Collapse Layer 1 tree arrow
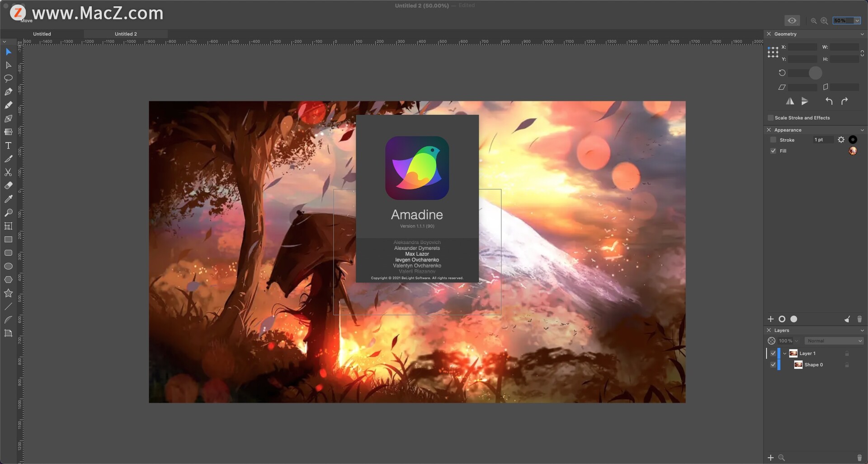Screen dimensions: 868x464 tap(785, 353)
